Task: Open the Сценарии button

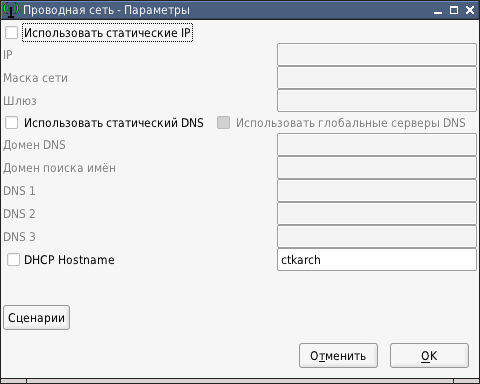Action: pyautogui.click(x=36, y=318)
